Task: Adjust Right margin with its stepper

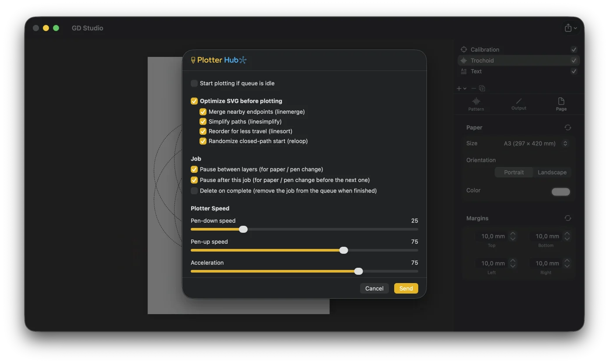Action: (x=567, y=263)
